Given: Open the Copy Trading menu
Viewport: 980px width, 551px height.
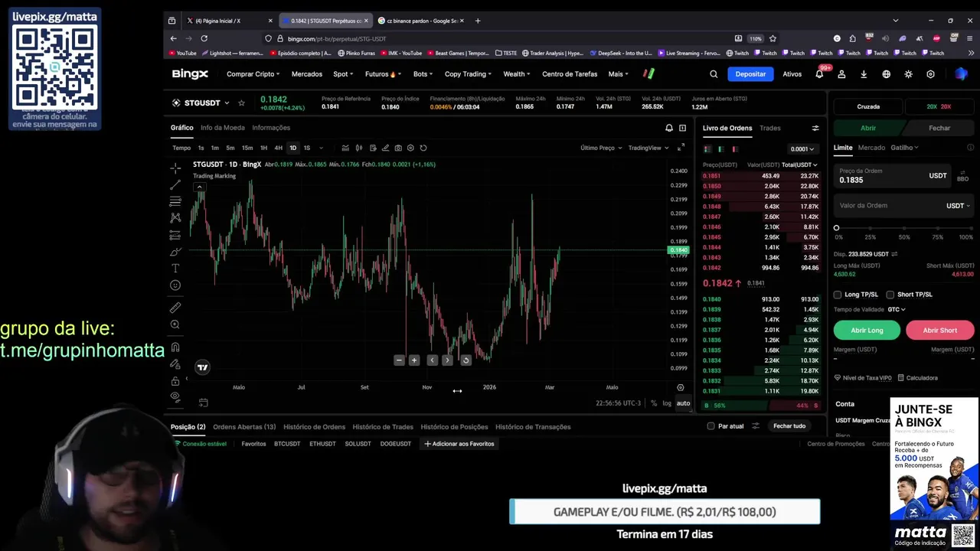Looking at the screenshot, I should 469,74.
